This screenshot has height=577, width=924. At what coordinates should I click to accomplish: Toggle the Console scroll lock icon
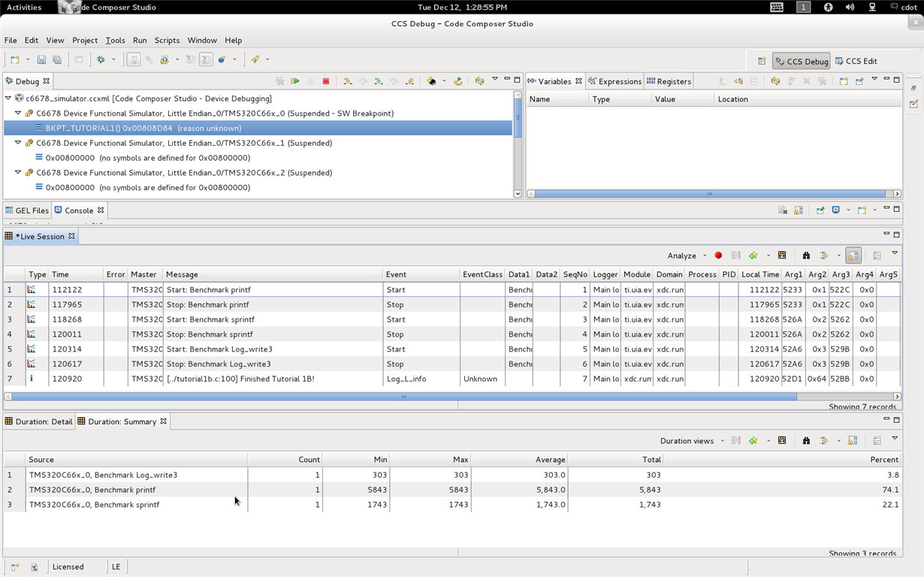pos(799,210)
